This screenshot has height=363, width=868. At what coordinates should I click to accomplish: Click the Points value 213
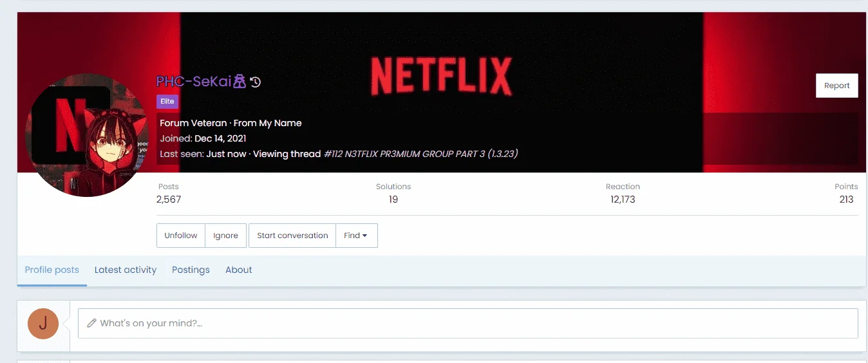(x=847, y=200)
